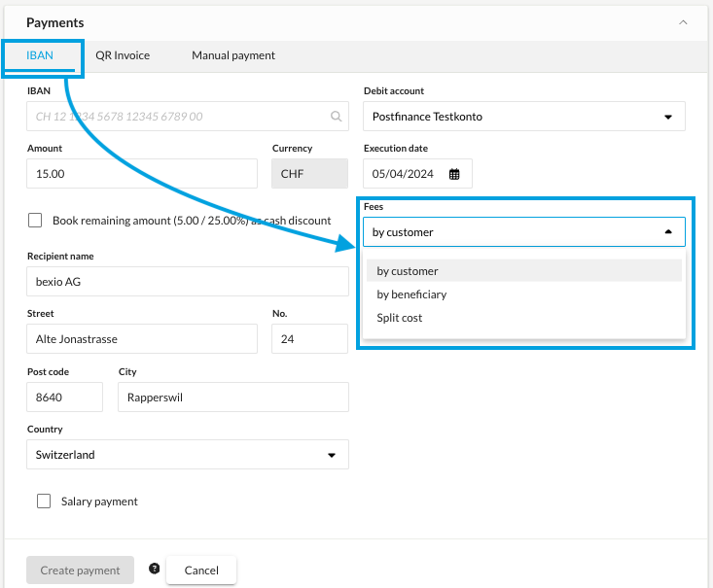Click the Amount field showing 15.00

click(142, 174)
